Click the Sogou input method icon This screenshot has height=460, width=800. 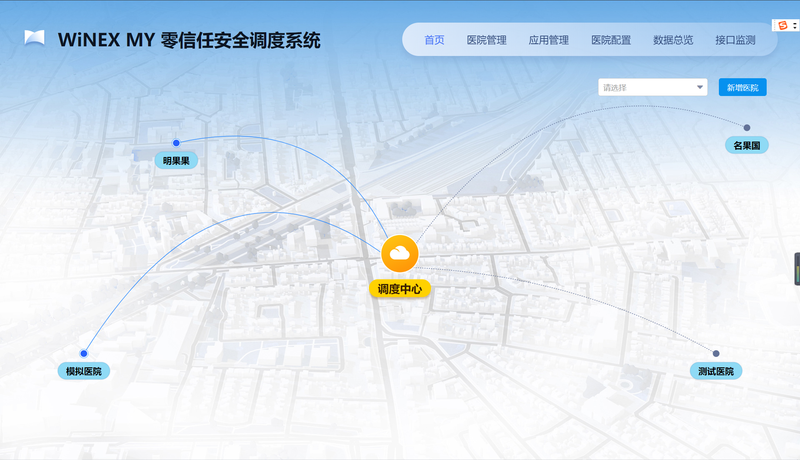[x=783, y=25]
